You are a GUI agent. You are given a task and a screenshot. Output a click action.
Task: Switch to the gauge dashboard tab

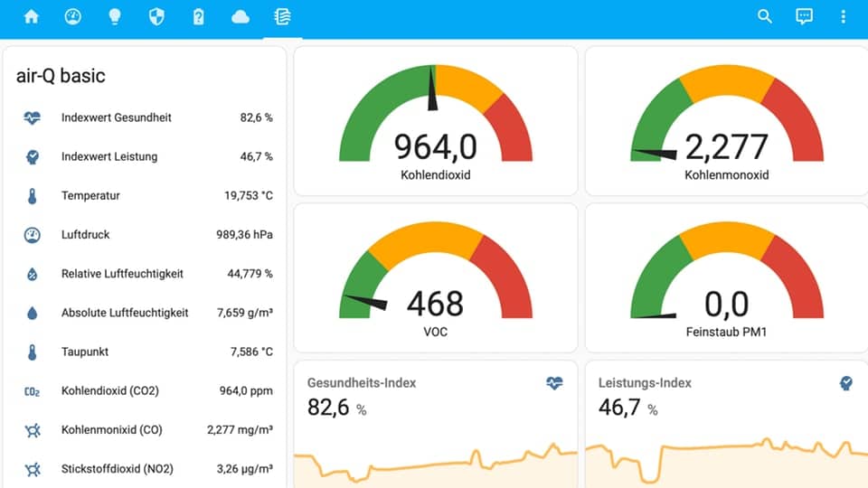[x=73, y=16]
